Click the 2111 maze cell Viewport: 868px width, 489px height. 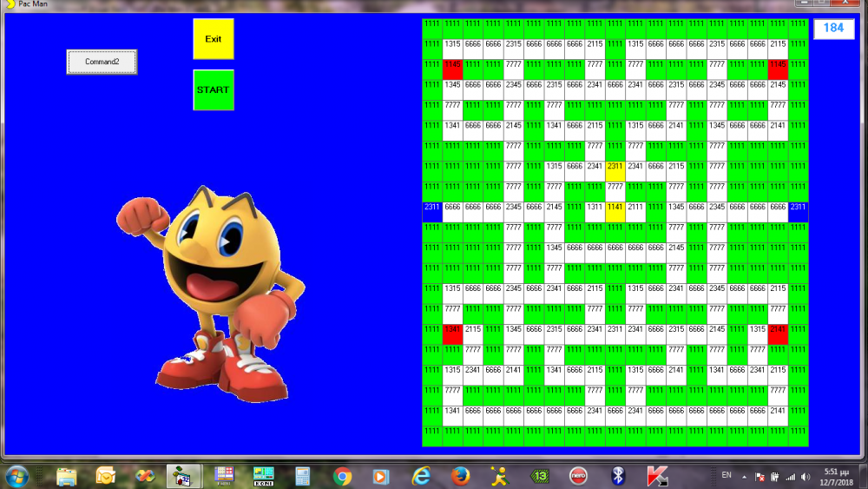(635, 212)
